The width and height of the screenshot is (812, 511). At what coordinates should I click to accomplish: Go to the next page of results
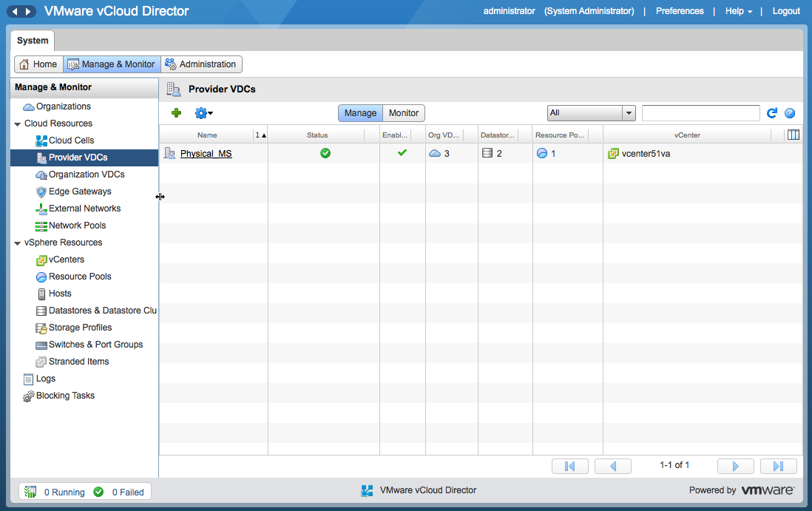735,466
